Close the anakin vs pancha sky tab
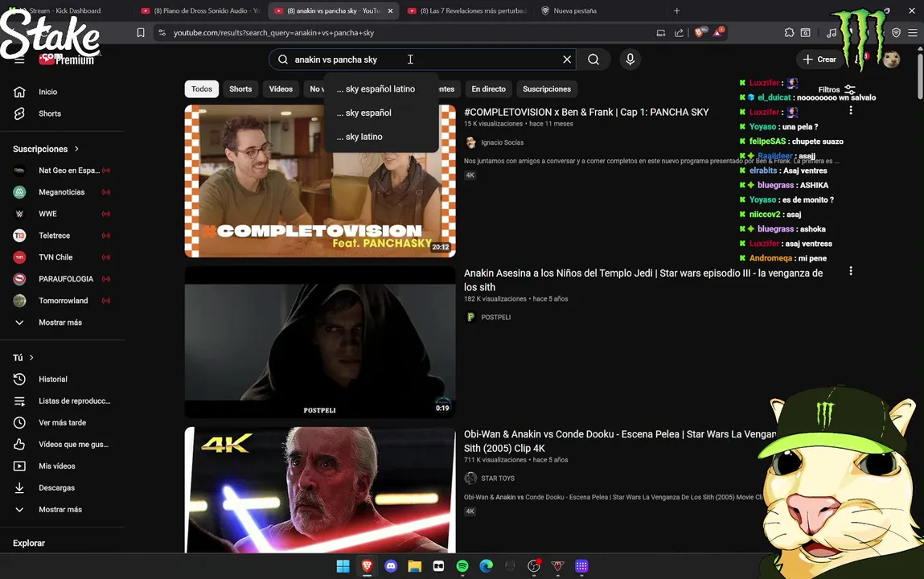This screenshot has width=924, height=579. pos(390,10)
